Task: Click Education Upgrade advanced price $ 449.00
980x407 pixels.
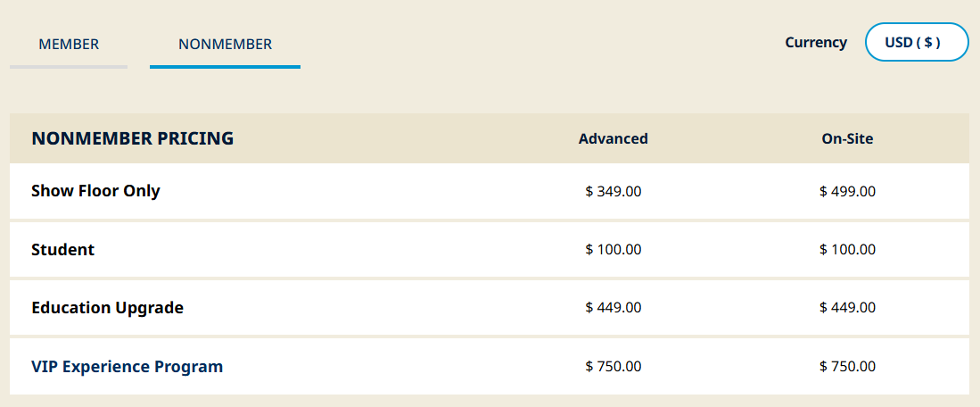Action: coord(614,308)
